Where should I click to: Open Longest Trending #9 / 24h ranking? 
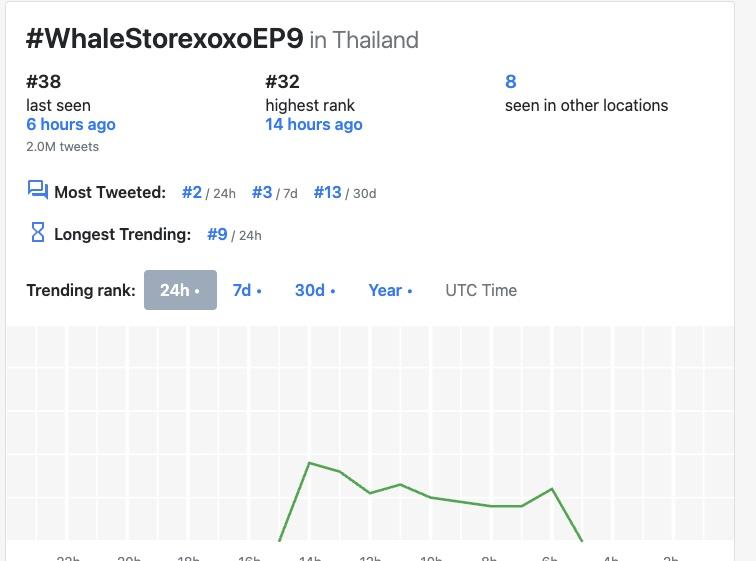click(x=217, y=234)
